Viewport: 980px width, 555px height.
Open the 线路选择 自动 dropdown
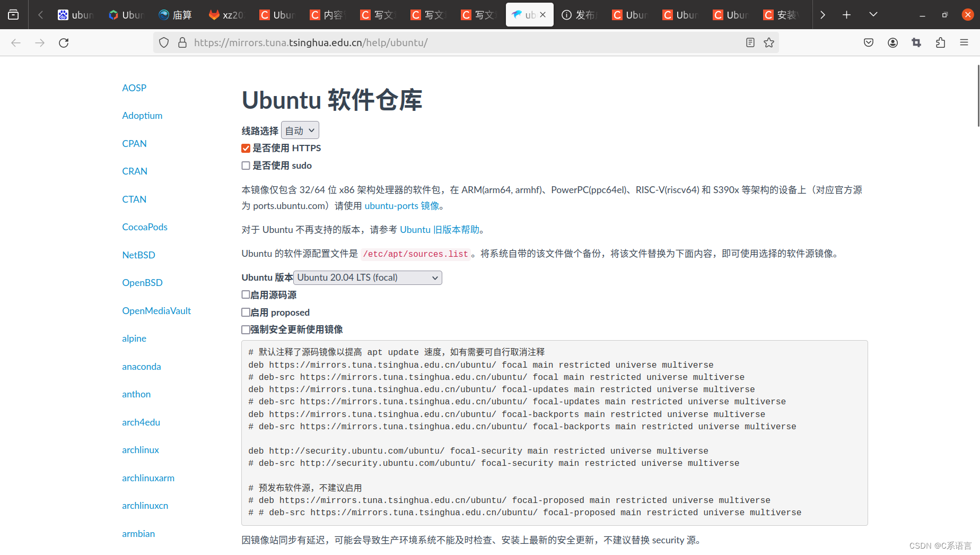pos(300,130)
